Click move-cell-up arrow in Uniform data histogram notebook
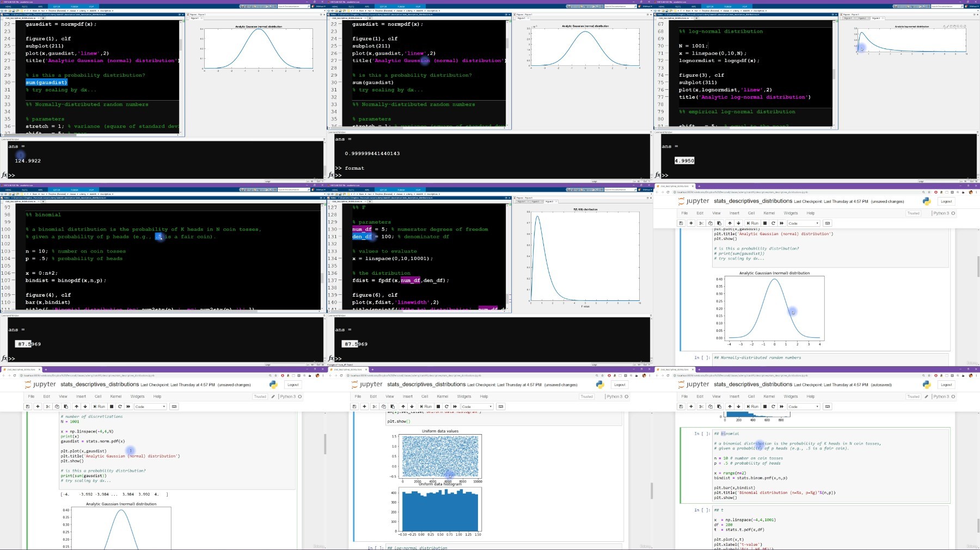980x550 pixels. (403, 406)
